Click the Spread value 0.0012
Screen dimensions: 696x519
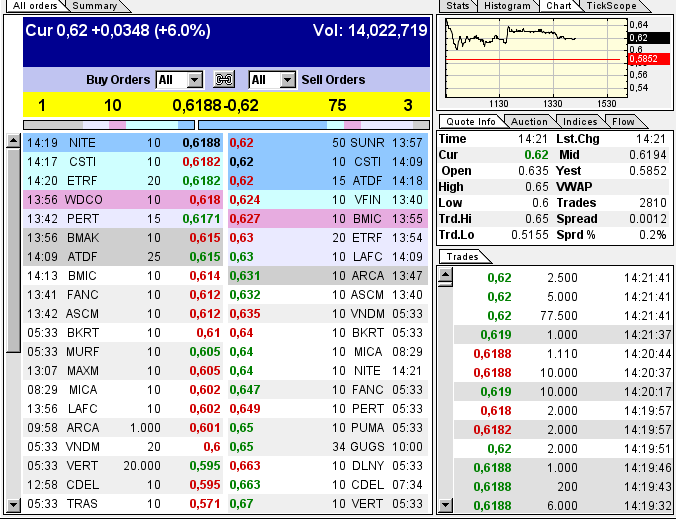pos(648,219)
